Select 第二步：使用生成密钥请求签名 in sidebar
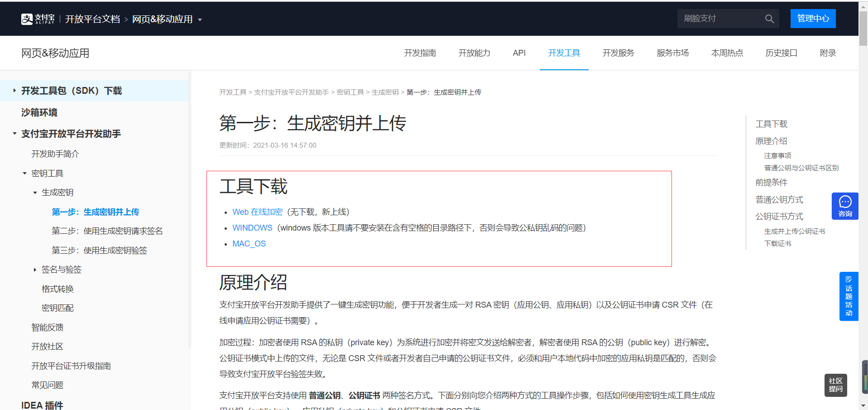 pyautogui.click(x=107, y=231)
